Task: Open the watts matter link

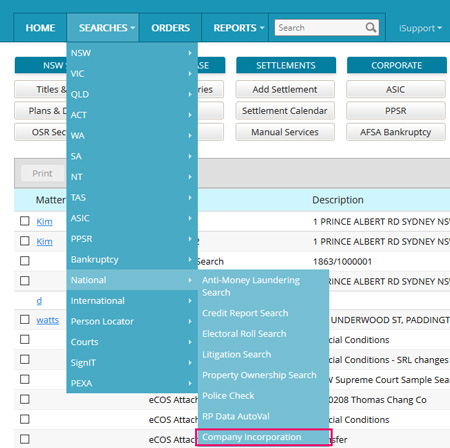Action: point(48,320)
